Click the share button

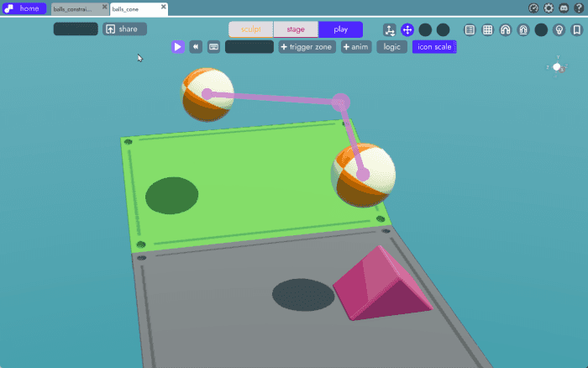tap(124, 29)
